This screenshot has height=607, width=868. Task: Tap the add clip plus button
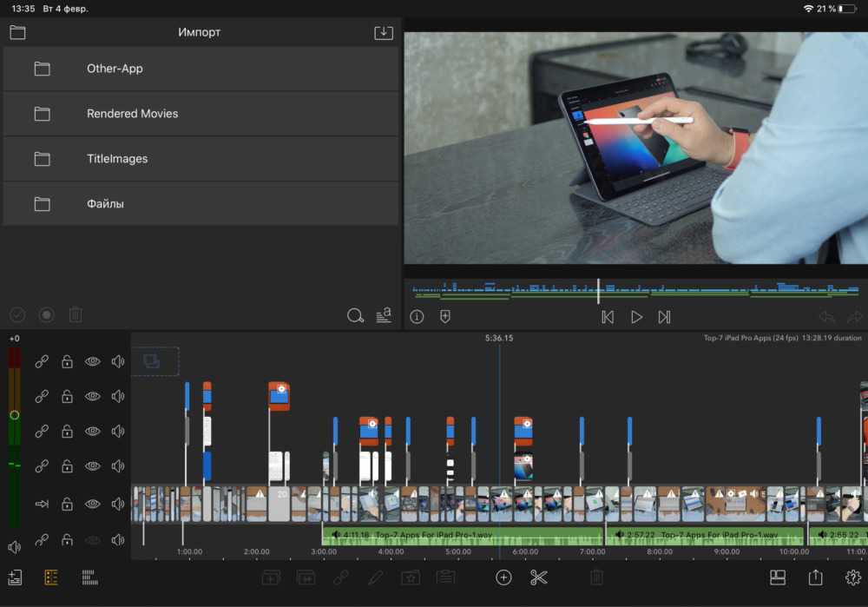pos(503,577)
